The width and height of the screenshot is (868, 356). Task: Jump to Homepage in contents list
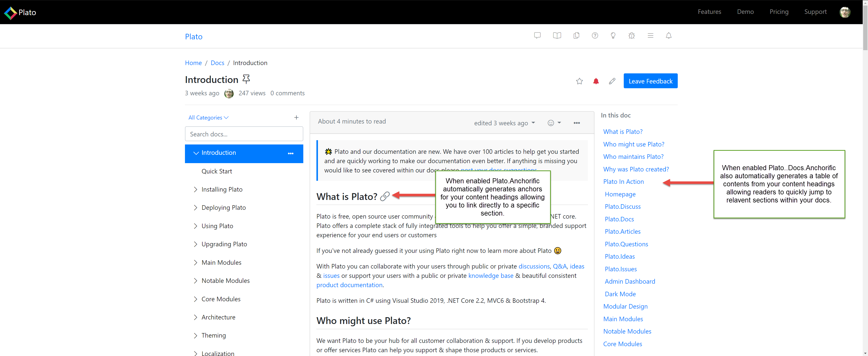620,194
